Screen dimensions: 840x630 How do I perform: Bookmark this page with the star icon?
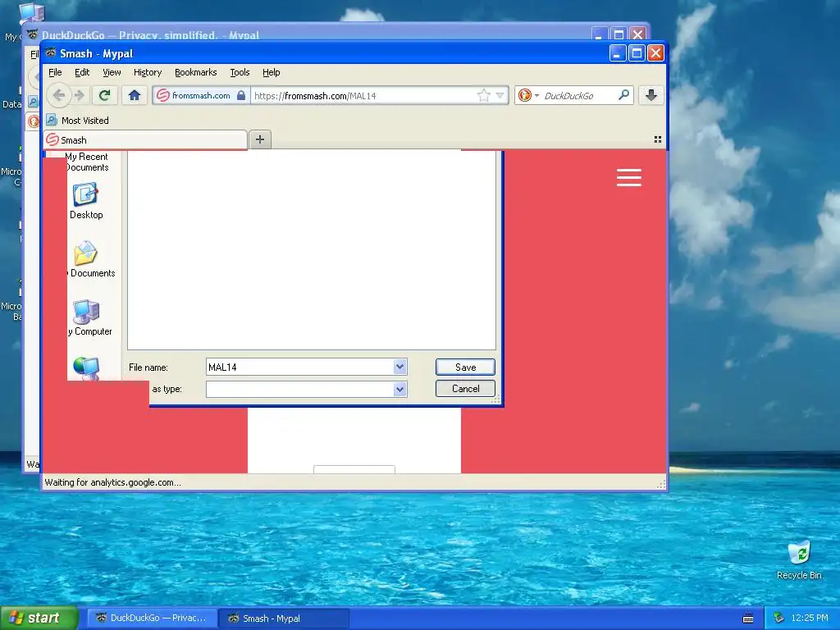tap(483, 95)
